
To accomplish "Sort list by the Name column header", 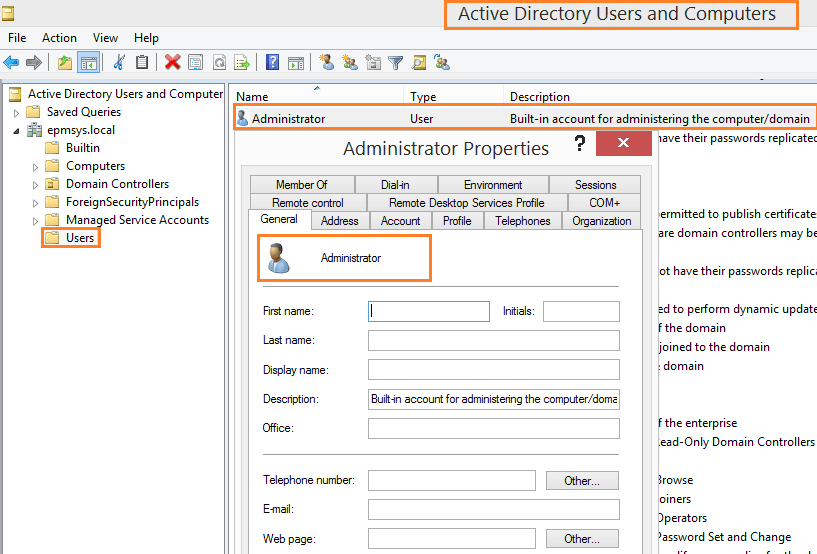I will click(x=317, y=96).
